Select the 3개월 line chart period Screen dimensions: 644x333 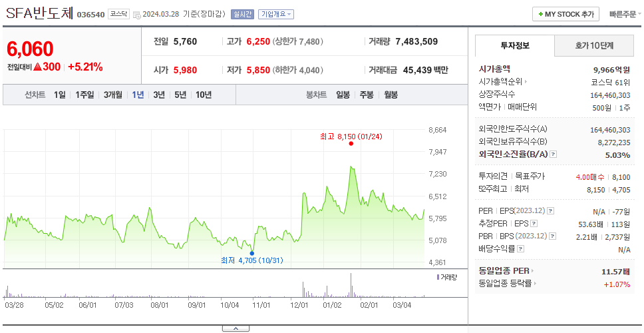point(113,95)
